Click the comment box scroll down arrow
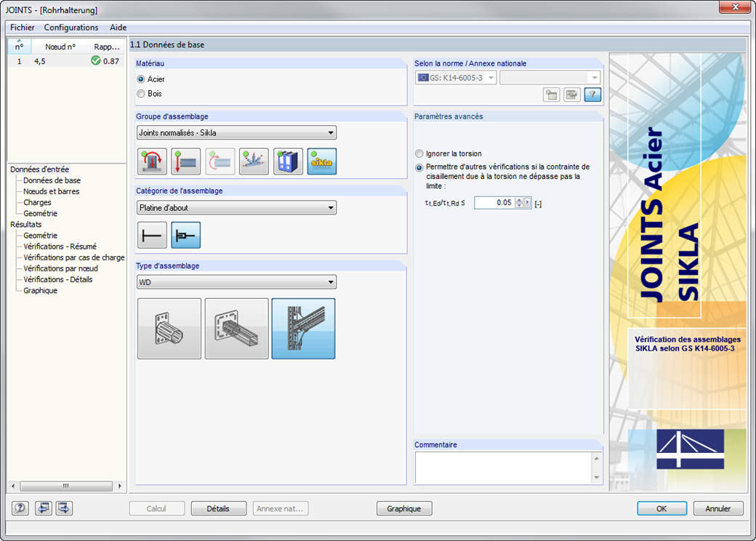This screenshot has width=756, height=541. (x=597, y=478)
